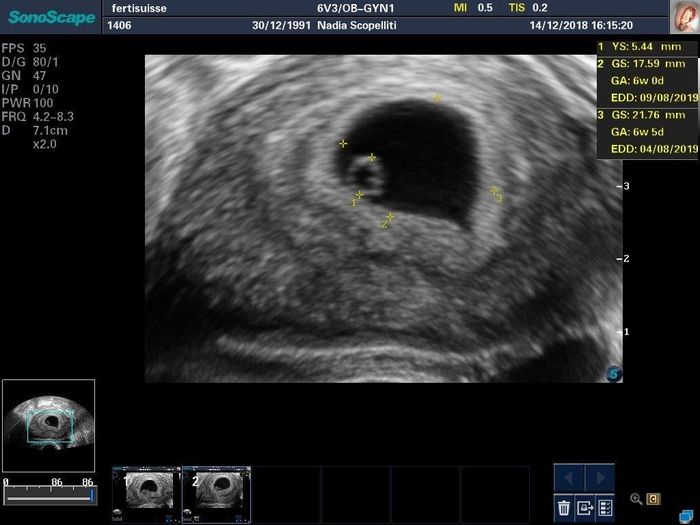Screen dimensions: 700x525
Task: Click the blue S watermark icon
Action: [x=613, y=372]
